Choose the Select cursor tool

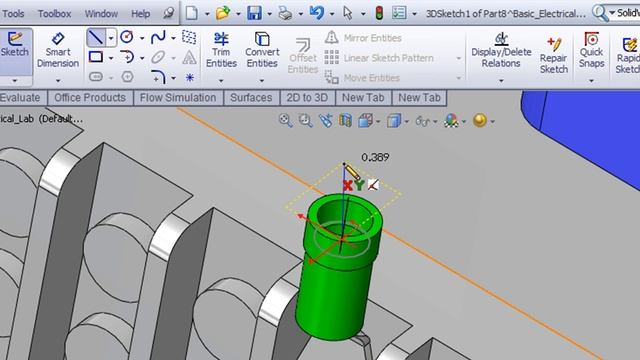click(x=348, y=13)
